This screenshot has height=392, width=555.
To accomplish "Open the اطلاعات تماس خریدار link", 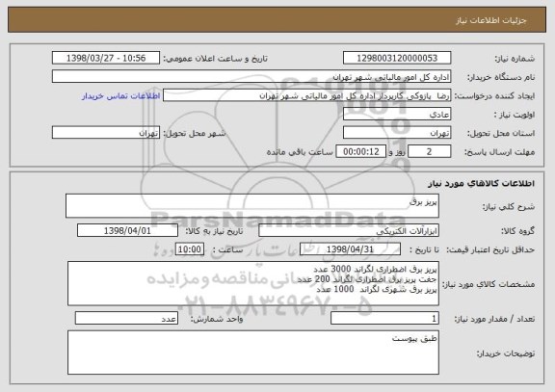I will 121,96.
